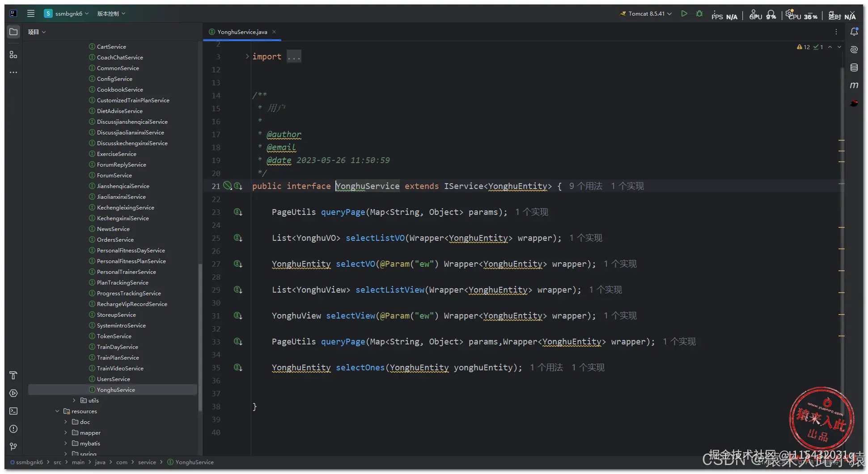Jump to previous highlighted problem arrow
This screenshot has height=474, width=868.
830,47
